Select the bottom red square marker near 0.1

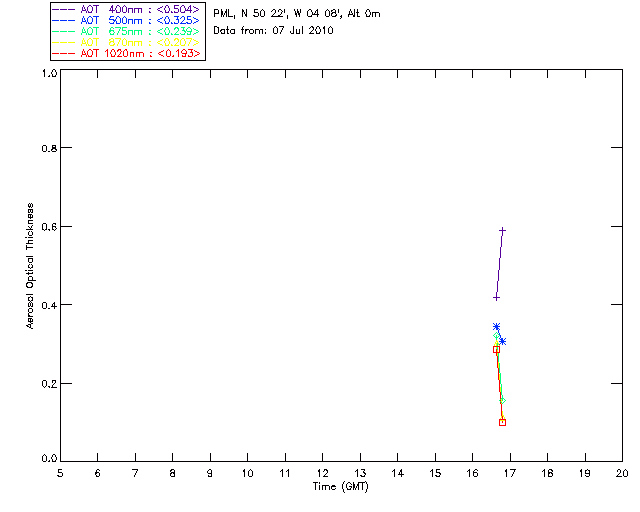tap(502, 423)
